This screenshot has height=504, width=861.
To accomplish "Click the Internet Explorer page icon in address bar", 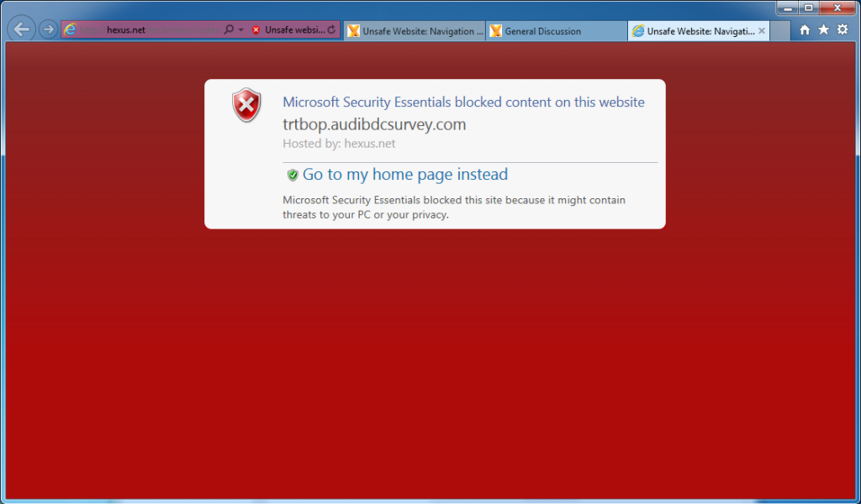I will pos(70,29).
